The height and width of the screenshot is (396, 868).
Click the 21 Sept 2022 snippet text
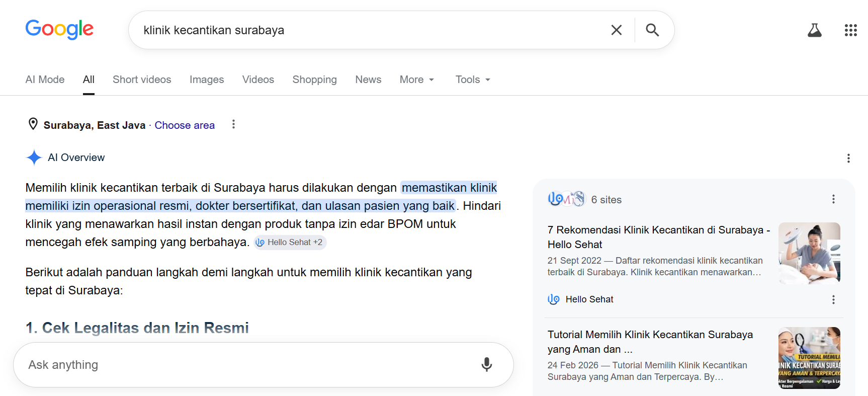pyautogui.click(x=655, y=266)
